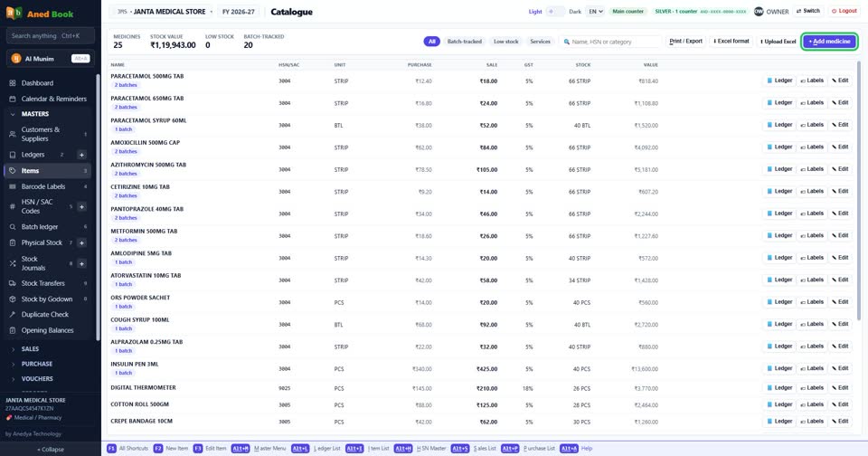Expand the PURCHASE sidebar section

pos(36,364)
